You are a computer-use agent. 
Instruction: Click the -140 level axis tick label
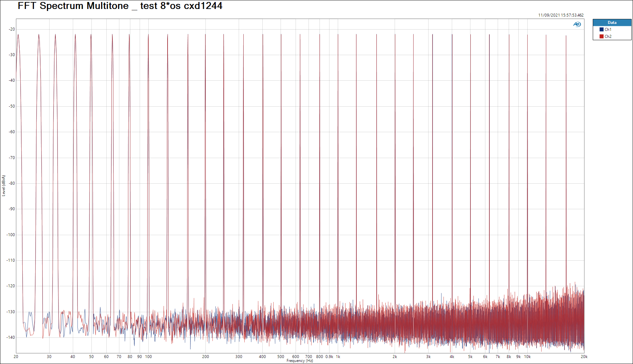11,337
